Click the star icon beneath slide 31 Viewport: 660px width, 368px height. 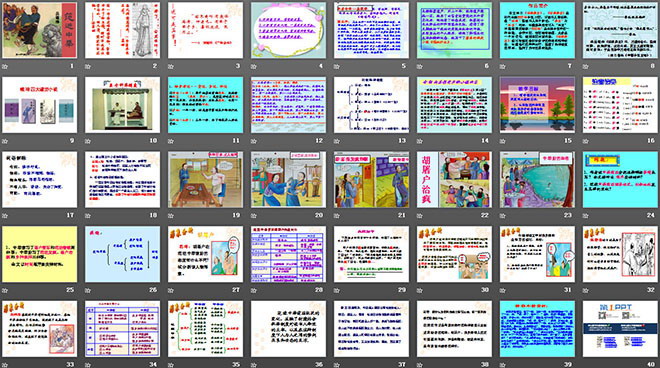503,290
